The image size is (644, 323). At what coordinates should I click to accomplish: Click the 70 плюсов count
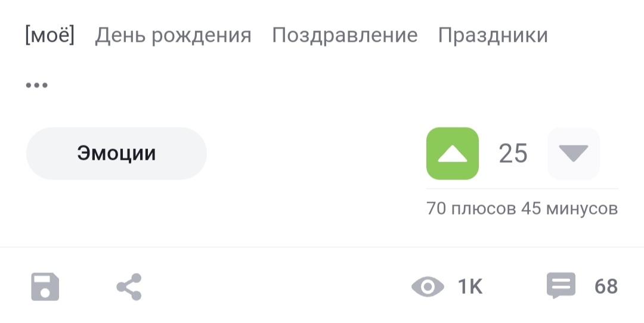tap(471, 209)
